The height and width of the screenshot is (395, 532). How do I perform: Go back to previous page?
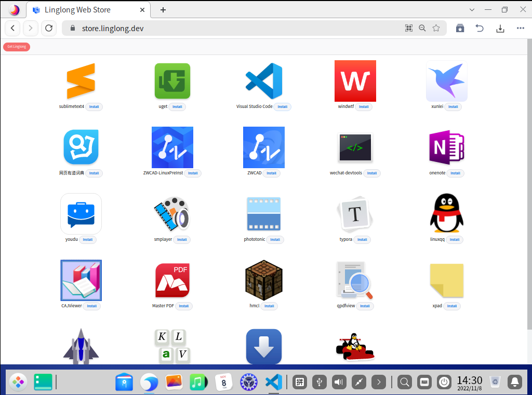(12, 28)
